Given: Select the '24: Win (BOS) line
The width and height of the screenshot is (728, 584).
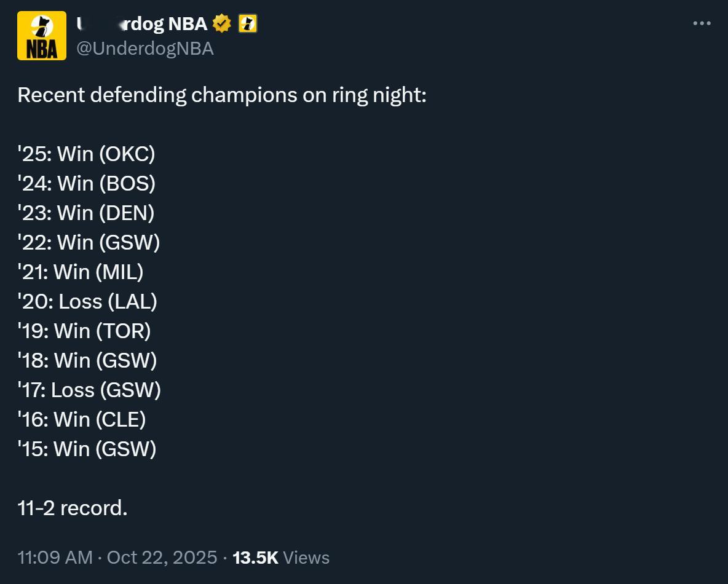Looking at the screenshot, I should pos(86,183).
